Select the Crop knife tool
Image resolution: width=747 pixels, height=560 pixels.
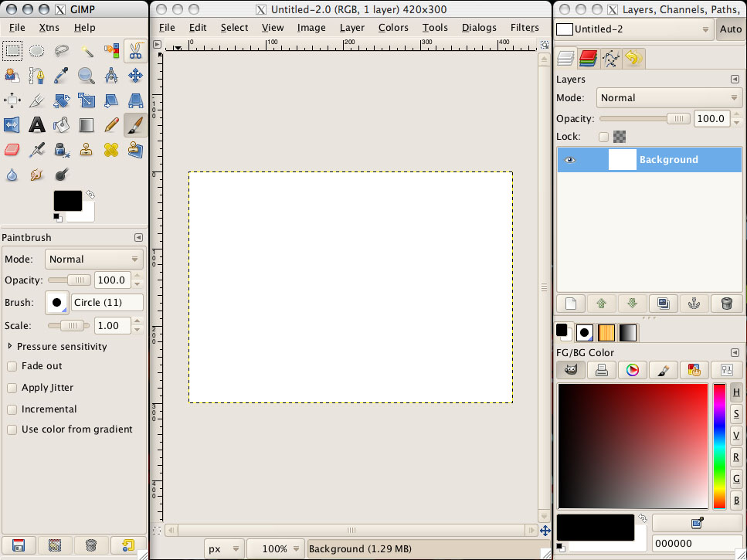[36, 100]
